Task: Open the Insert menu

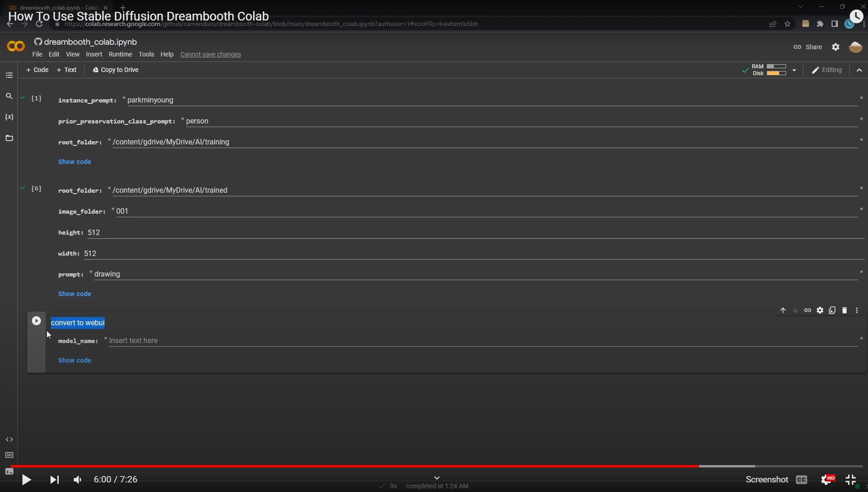Action: click(x=94, y=54)
